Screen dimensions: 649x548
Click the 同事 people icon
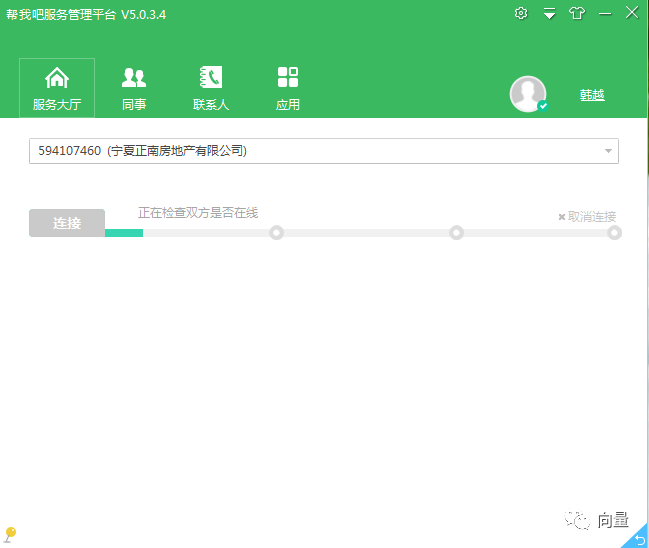tap(134, 78)
